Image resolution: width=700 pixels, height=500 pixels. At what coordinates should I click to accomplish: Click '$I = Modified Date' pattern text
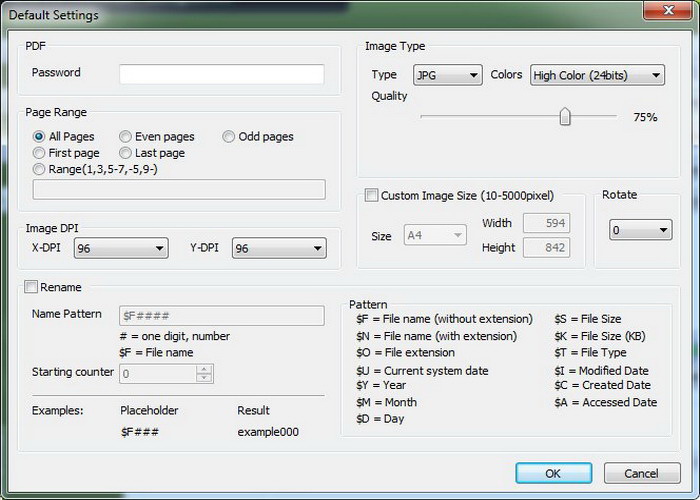click(601, 371)
